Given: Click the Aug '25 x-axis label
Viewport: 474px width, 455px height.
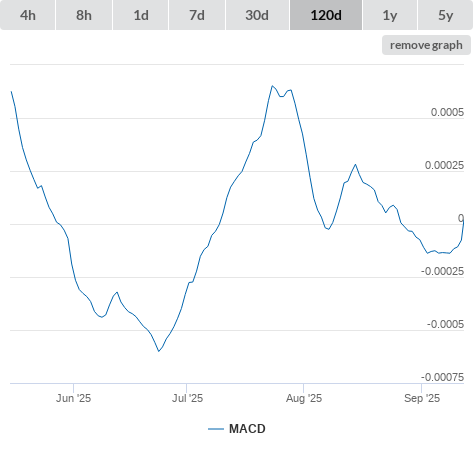Looking at the screenshot, I should point(304,398).
